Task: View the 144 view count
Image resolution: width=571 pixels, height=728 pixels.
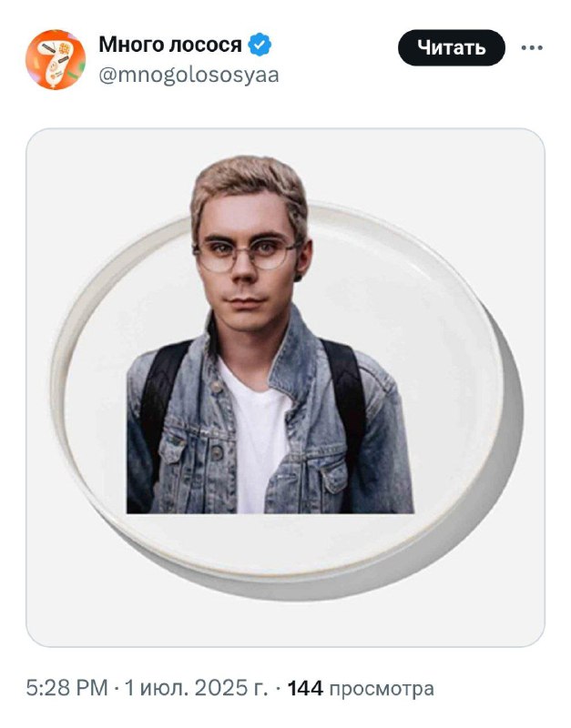Action: (305, 688)
